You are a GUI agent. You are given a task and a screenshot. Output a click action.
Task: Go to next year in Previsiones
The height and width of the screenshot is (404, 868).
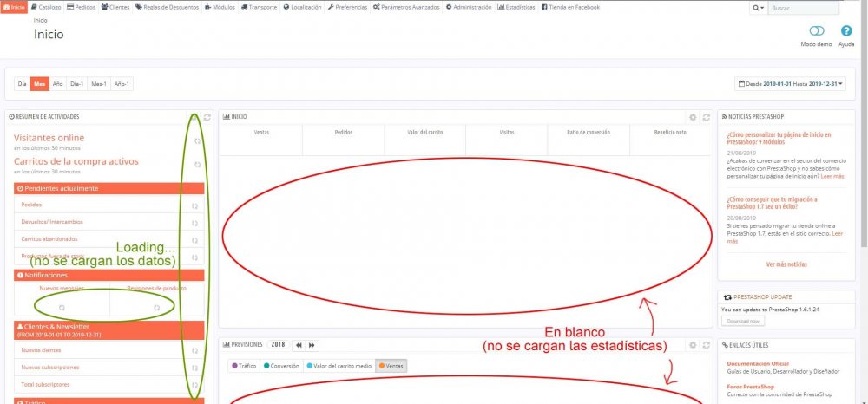click(x=312, y=345)
